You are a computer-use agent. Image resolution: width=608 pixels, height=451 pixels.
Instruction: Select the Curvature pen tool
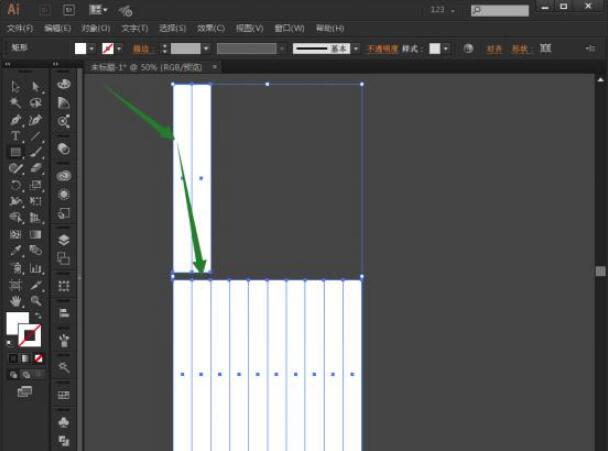(36, 120)
